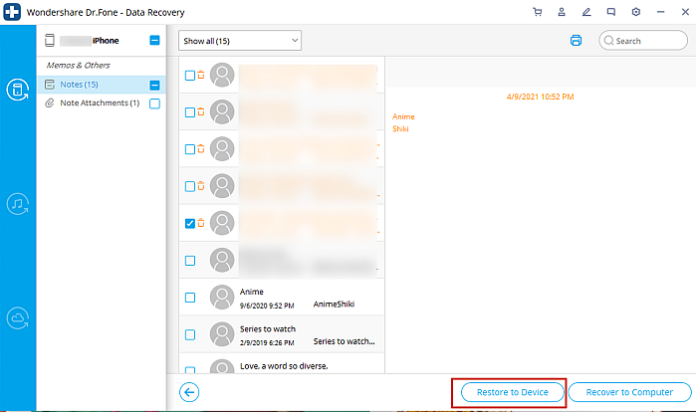Click the print icon

pos(576,40)
